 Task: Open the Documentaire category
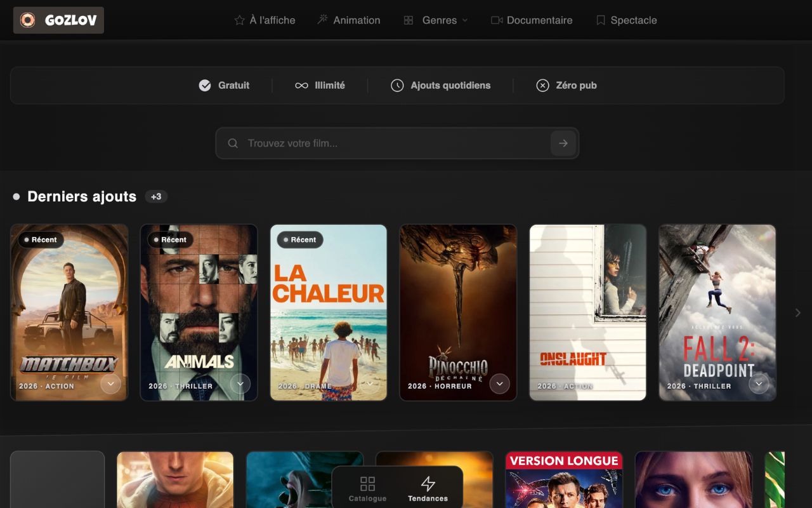click(x=532, y=20)
